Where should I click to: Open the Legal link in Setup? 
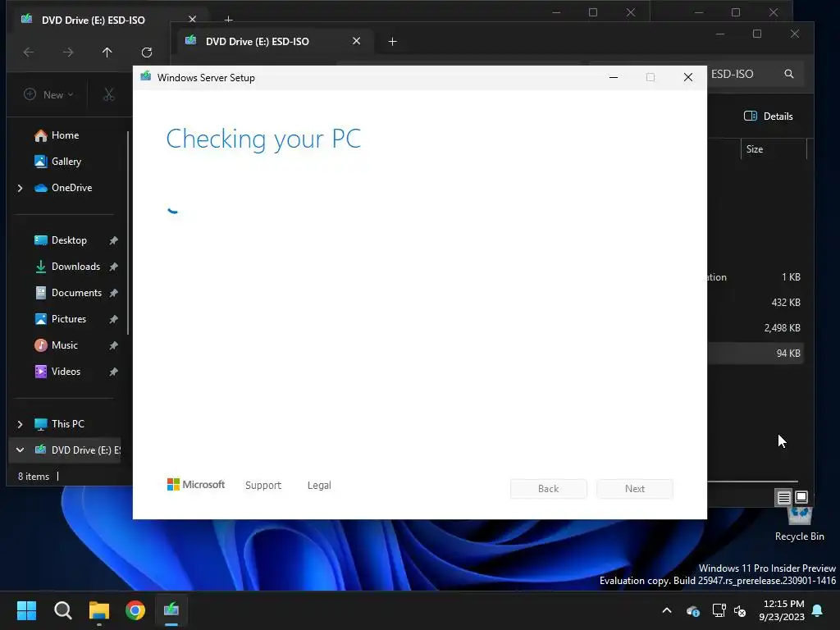click(319, 485)
